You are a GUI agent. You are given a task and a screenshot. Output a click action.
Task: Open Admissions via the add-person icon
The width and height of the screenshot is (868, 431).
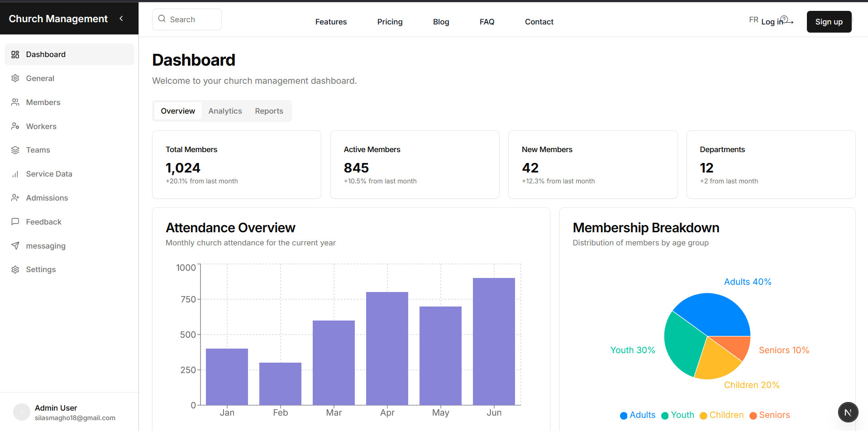(15, 198)
